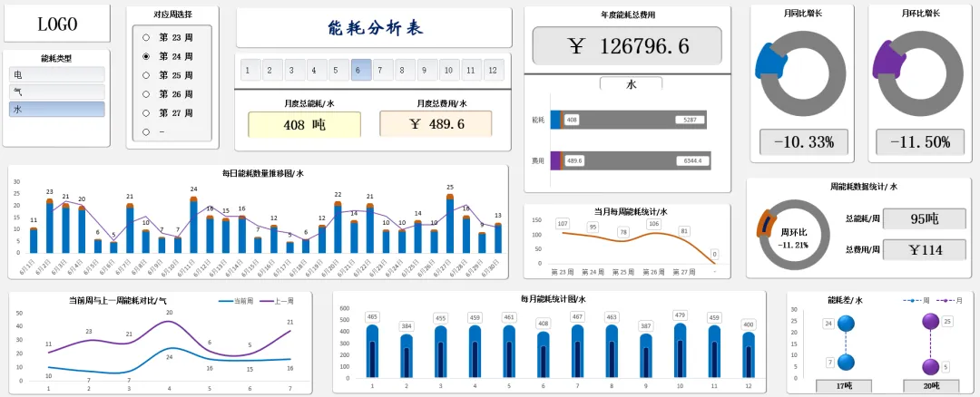Click the purple sphere labeled 25
The width and height of the screenshot is (980, 397).
[931, 322]
